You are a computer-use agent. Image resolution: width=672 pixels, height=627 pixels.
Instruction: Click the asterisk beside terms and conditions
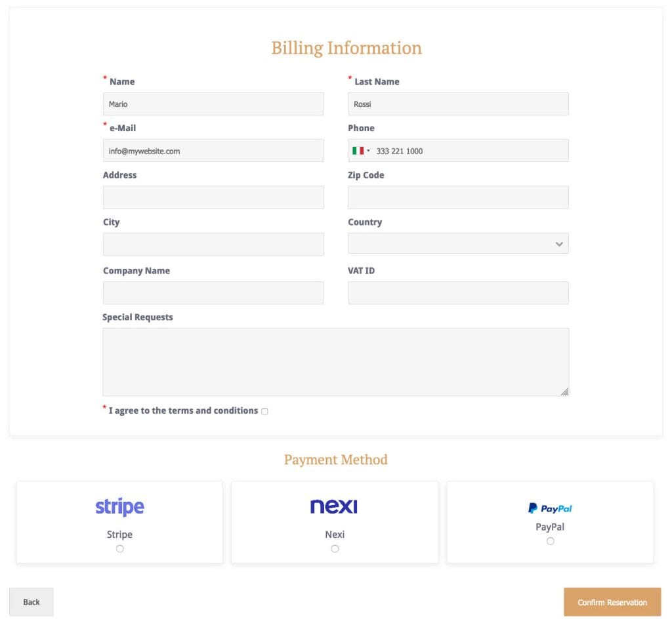pyautogui.click(x=104, y=407)
